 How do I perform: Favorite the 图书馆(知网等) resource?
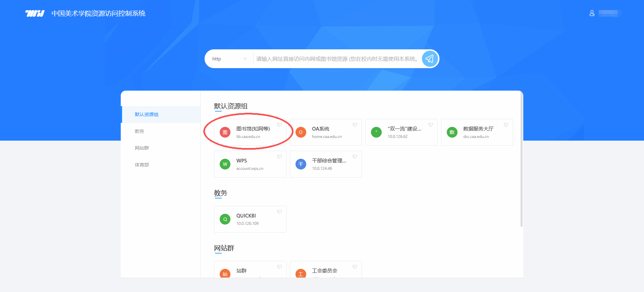click(279, 125)
